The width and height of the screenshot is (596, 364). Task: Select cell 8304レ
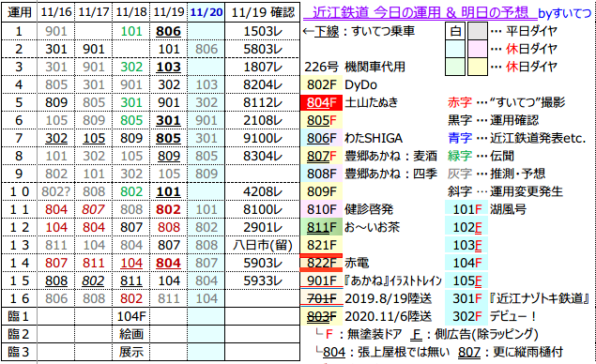[x=263, y=156]
